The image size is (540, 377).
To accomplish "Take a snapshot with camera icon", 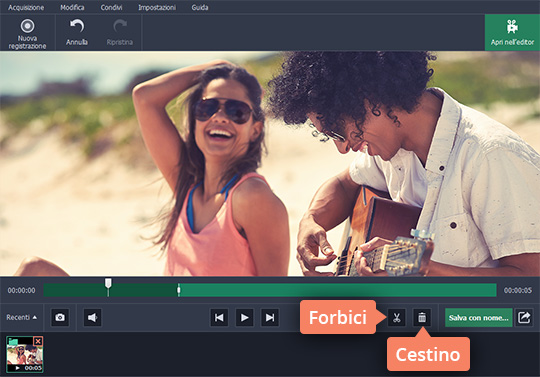I will pos(60,317).
